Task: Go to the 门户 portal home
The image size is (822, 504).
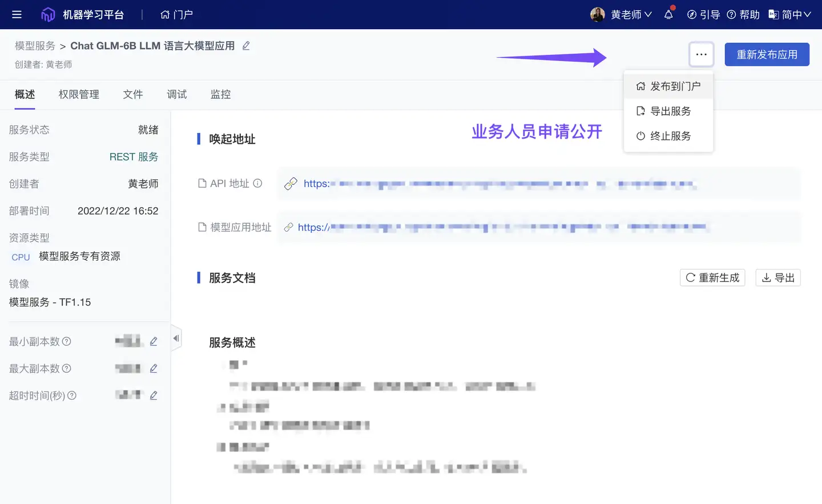Action: (x=176, y=14)
